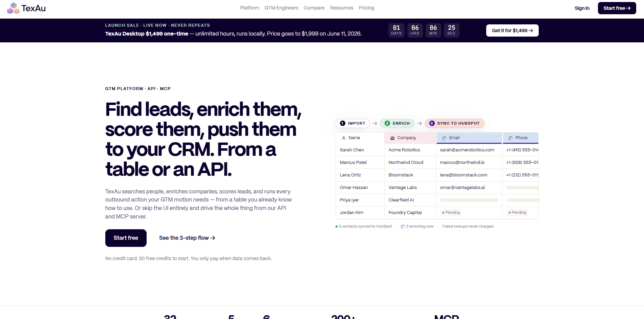
Task: Open the Platform menu
Action: (250, 8)
